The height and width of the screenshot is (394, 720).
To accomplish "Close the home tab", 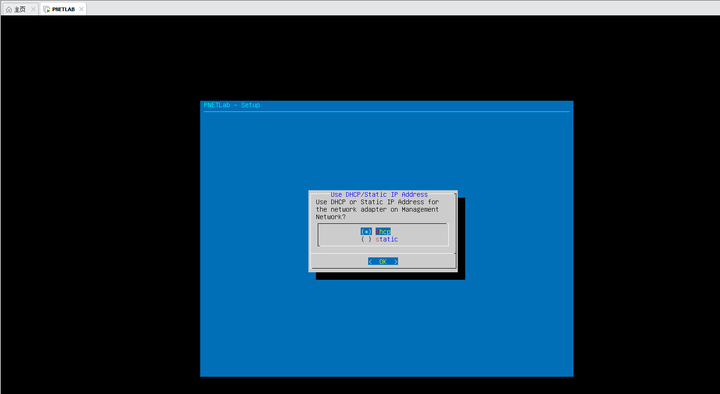I will coord(33,9).
